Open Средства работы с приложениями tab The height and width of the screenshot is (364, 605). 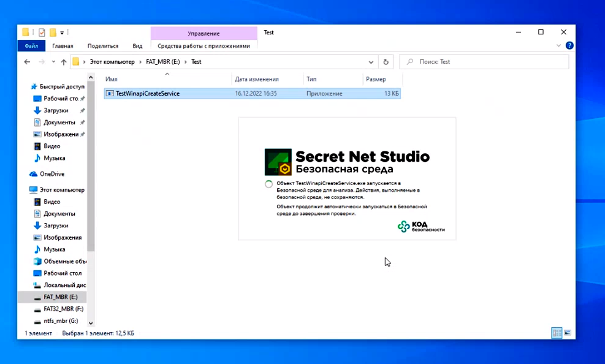(204, 46)
